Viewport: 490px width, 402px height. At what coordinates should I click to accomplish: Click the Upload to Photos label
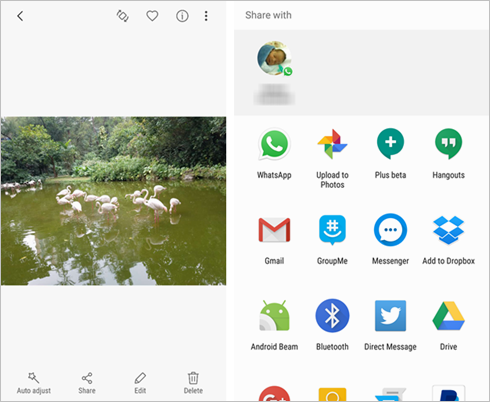[x=332, y=180]
